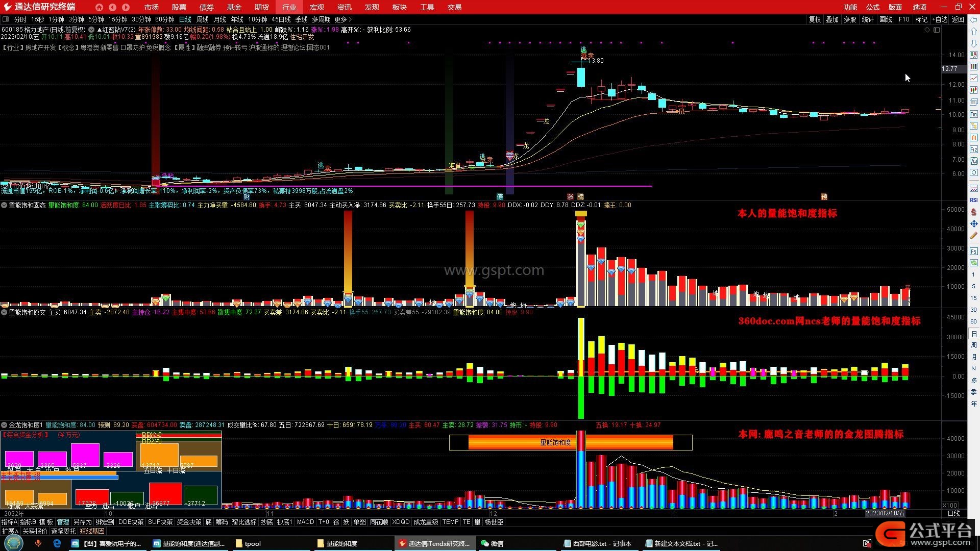Toggle the 量能饱和原文 indicator circle marker

pos(4,312)
